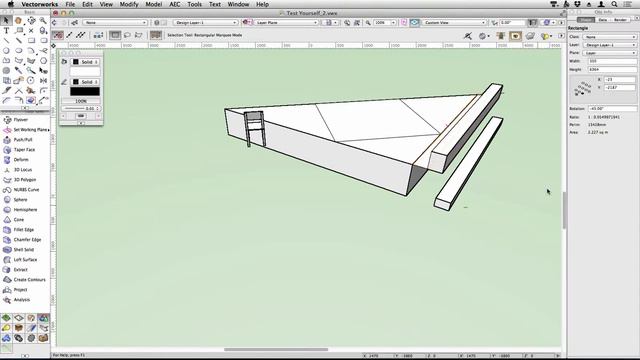Open the Modify menu

[x=129, y=4]
